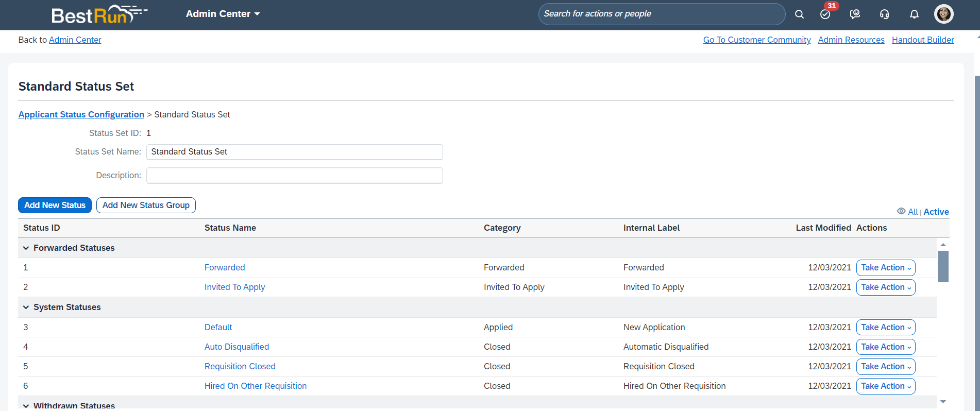The image size is (980, 411).
Task: Click into the Description input field
Action: coord(294,176)
